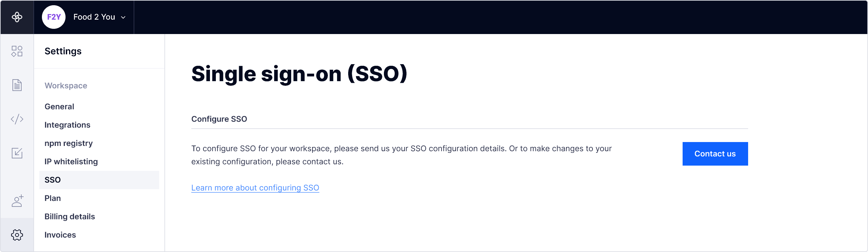Click the Contact us button
Screen dimensions: 868x252
[x=715, y=153]
